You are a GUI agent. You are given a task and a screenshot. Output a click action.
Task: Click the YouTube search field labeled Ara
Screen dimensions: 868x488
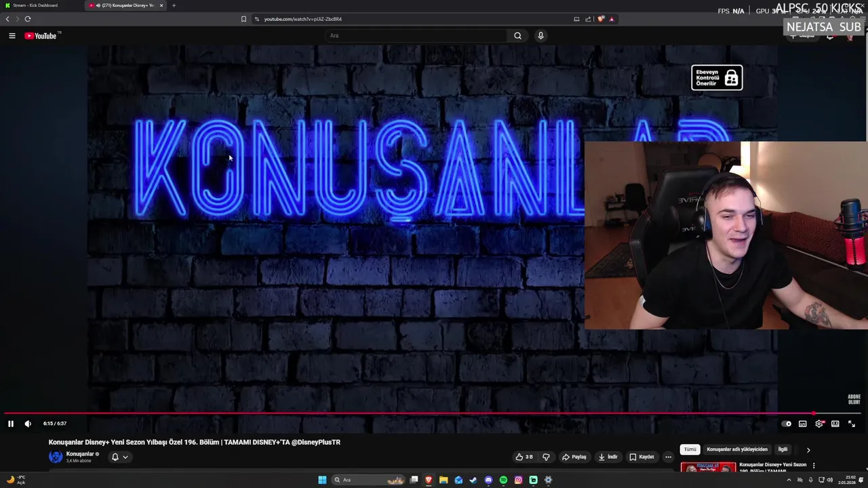pos(415,36)
